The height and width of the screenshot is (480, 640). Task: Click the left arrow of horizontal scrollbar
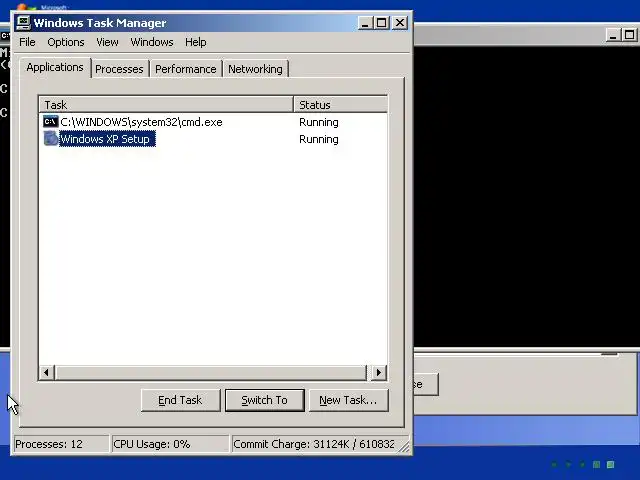(47, 372)
